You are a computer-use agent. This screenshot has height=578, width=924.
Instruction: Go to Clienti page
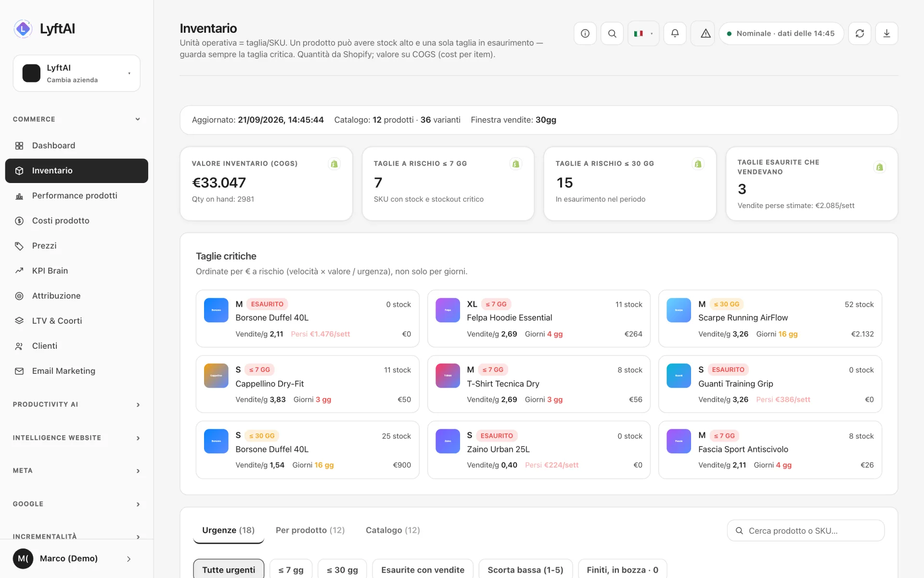[77, 346]
